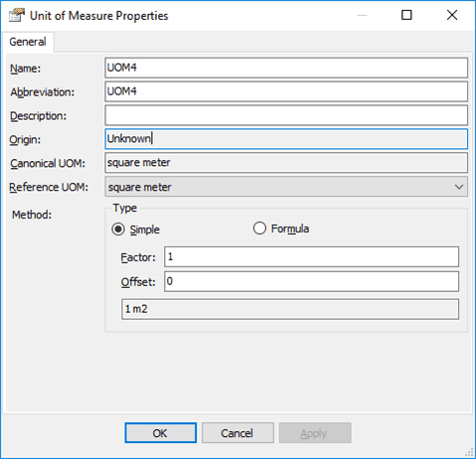476x459 pixels.
Task: Click the '1 m2' conversion result box
Action: (290, 309)
